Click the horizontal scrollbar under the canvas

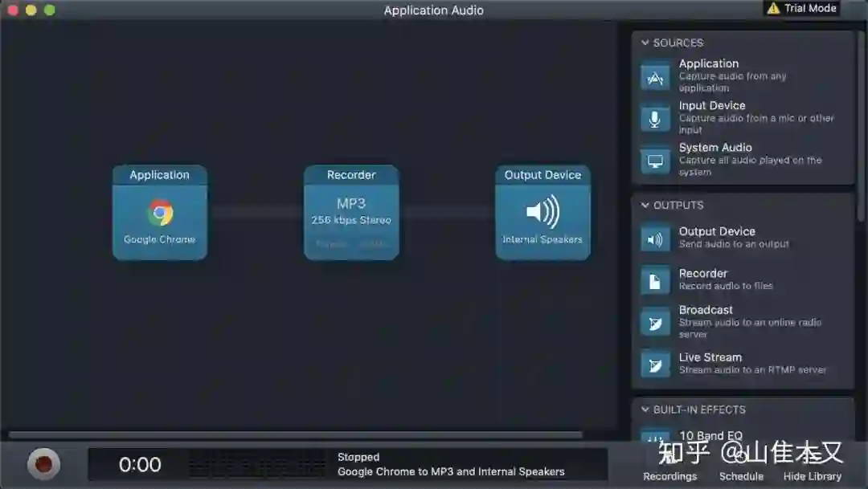pos(296,434)
